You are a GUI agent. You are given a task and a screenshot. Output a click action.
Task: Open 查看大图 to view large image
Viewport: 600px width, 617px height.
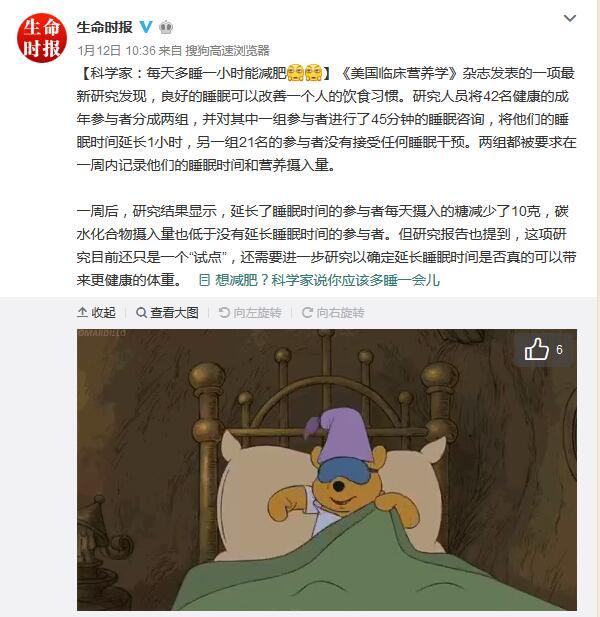167,312
